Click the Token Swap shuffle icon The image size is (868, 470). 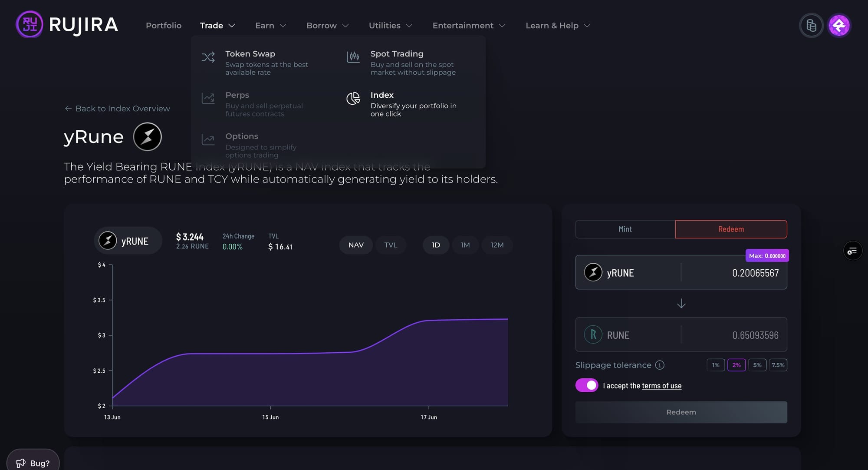pyautogui.click(x=208, y=57)
